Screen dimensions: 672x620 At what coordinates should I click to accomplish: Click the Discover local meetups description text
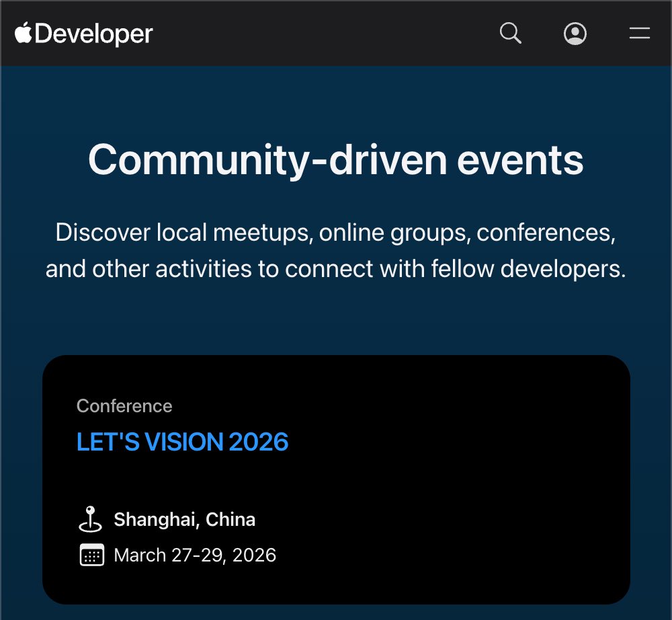335,251
